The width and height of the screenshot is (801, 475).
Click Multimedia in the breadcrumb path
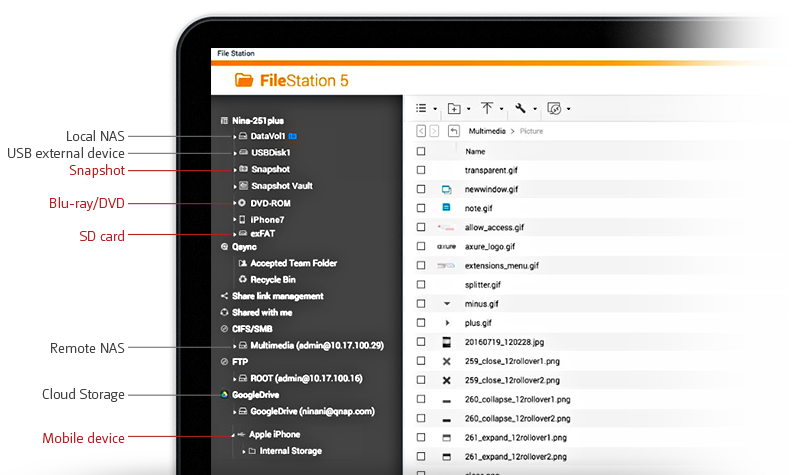487,131
